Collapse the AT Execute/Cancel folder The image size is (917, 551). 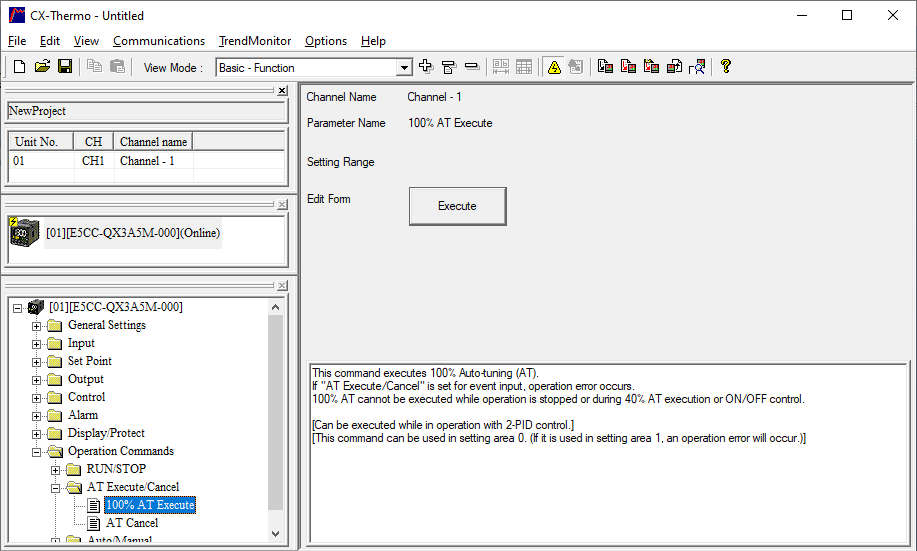coord(55,488)
